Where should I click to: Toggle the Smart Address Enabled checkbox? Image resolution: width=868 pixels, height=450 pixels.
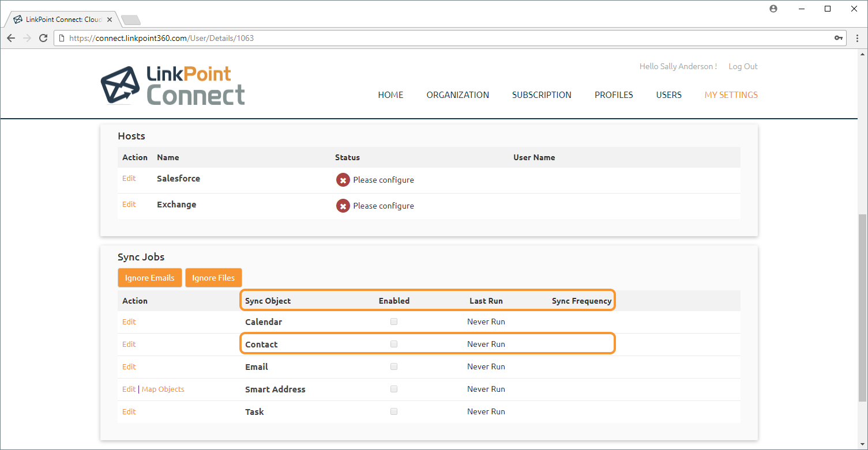tap(394, 389)
